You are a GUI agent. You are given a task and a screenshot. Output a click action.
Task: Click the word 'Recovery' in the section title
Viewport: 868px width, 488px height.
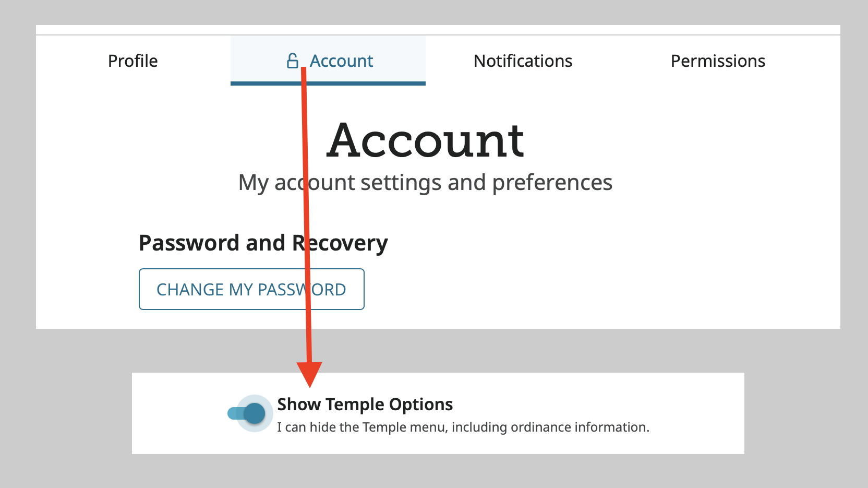point(340,243)
